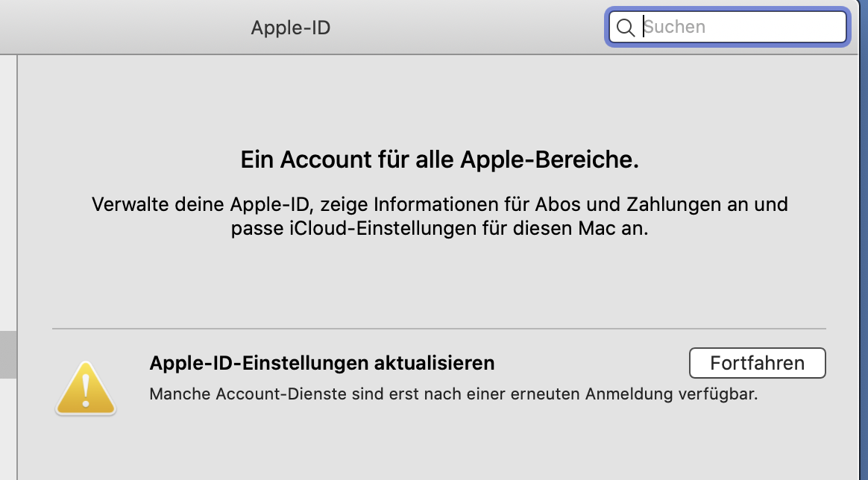Click the yellow warning triangle icon
The width and height of the screenshot is (868, 480).
(86, 389)
